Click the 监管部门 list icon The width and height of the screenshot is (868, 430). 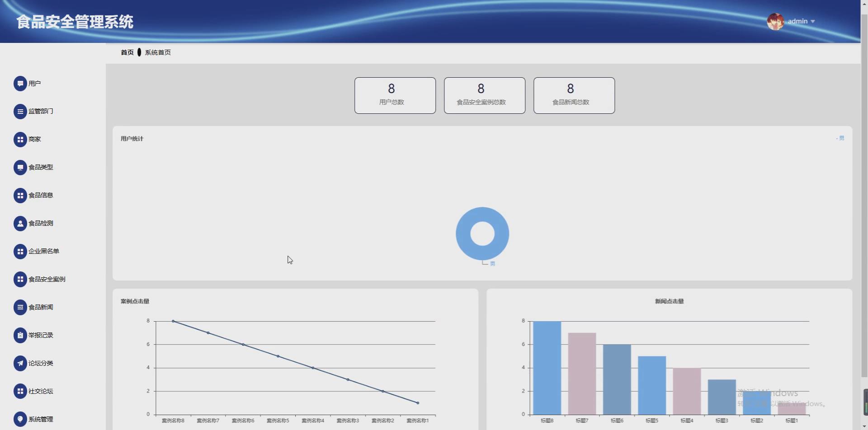(x=20, y=112)
